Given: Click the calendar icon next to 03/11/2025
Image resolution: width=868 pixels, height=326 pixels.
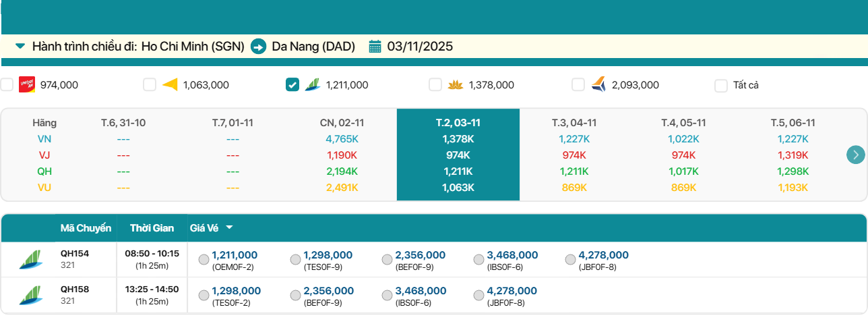Looking at the screenshot, I should 375,47.
